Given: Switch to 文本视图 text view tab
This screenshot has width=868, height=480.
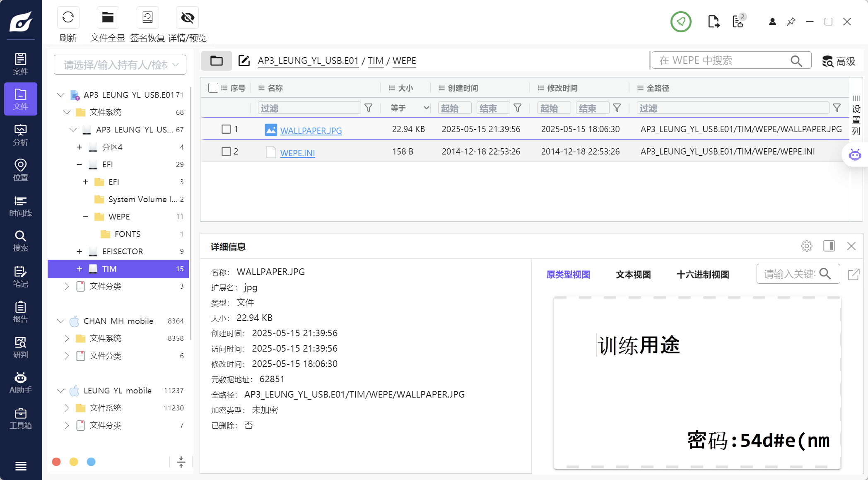Looking at the screenshot, I should tap(633, 274).
